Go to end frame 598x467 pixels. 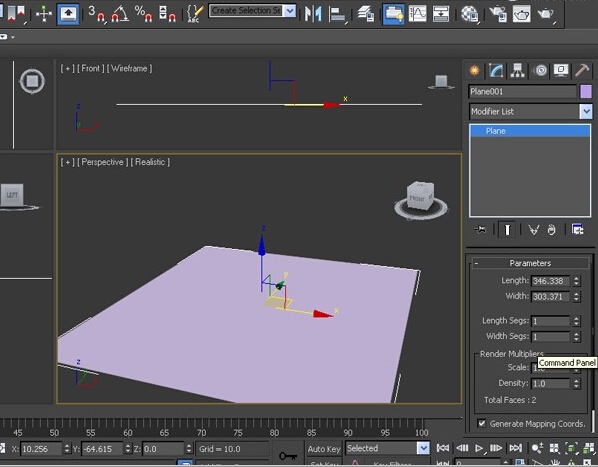pyautogui.click(x=515, y=448)
